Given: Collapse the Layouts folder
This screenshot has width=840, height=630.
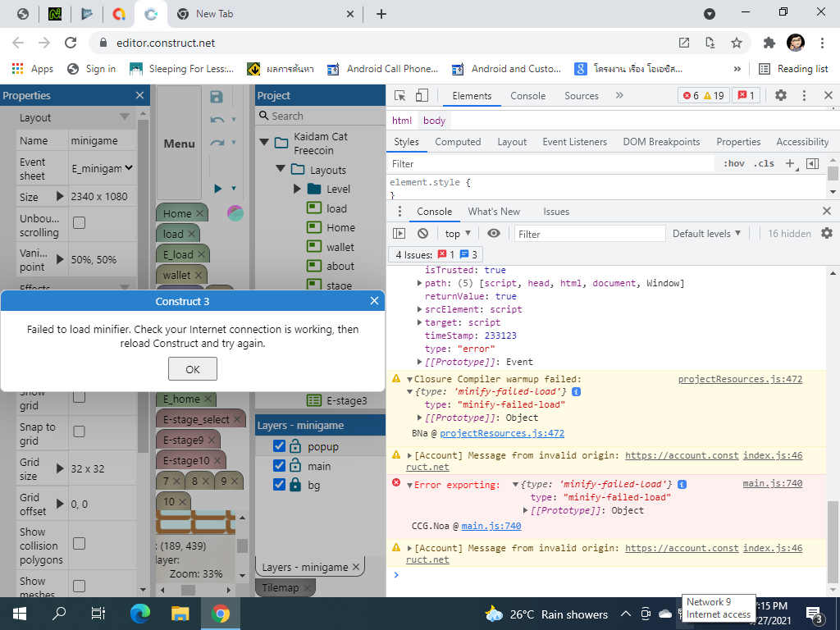Looking at the screenshot, I should tap(281, 169).
